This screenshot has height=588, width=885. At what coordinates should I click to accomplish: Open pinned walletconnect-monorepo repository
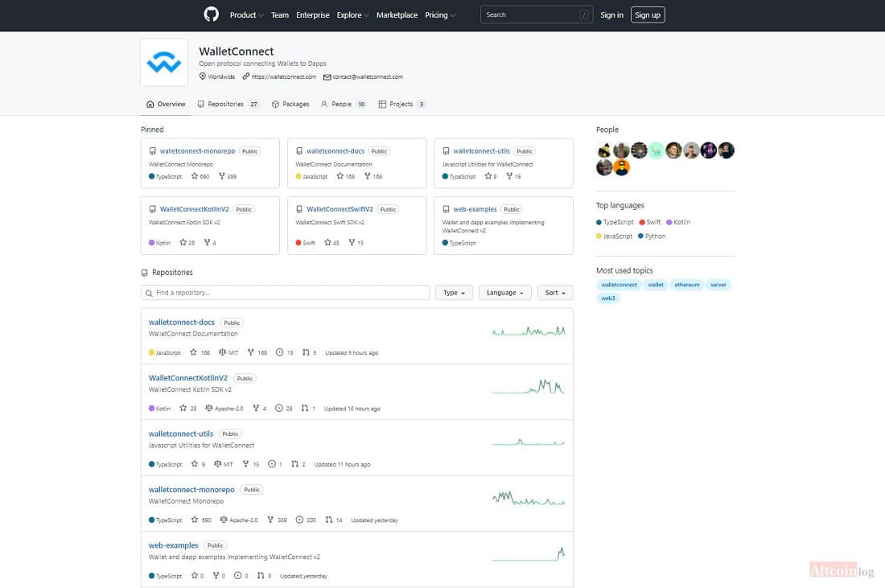click(x=197, y=151)
